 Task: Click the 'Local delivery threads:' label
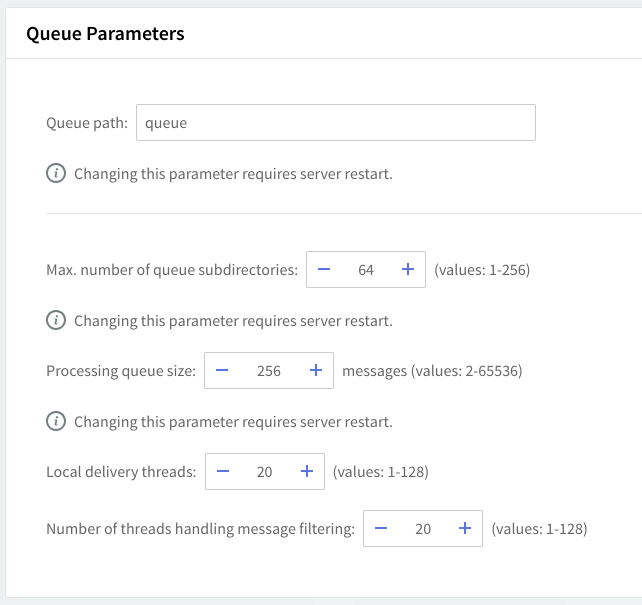click(x=121, y=471)
